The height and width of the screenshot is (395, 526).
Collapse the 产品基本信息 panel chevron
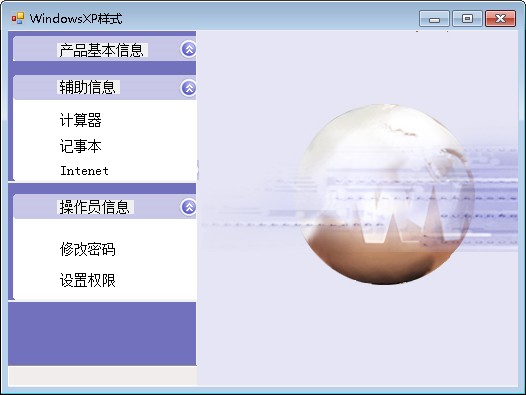(x=189, y=49)
